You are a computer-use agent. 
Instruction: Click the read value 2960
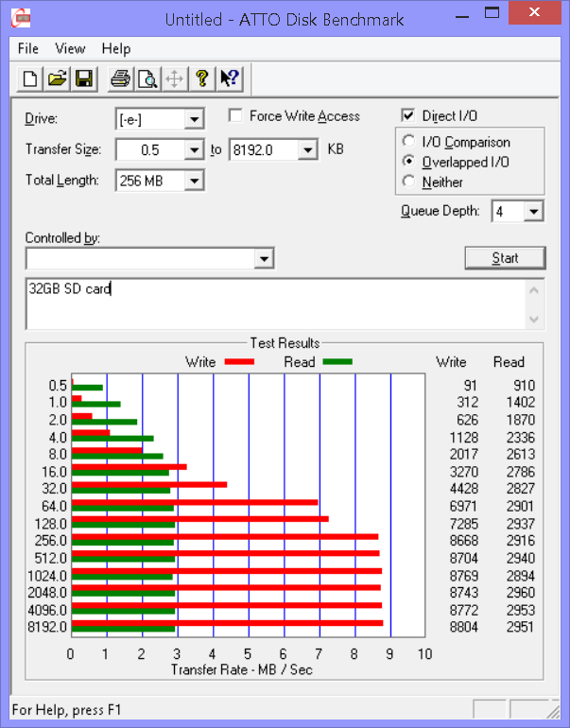coord(520,593)
